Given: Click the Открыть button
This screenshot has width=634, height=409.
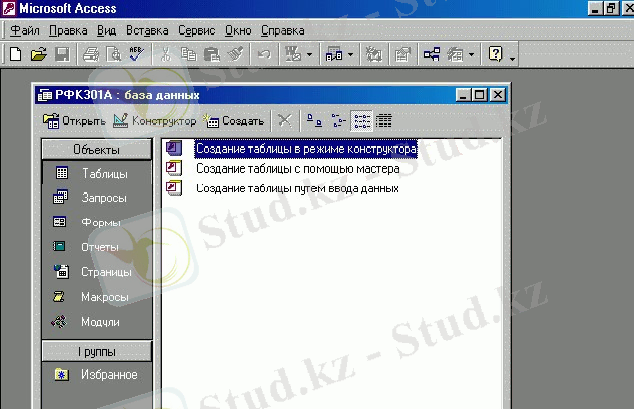Looking at the screenshot, I should pyautogui.click(x=74, y=120).
